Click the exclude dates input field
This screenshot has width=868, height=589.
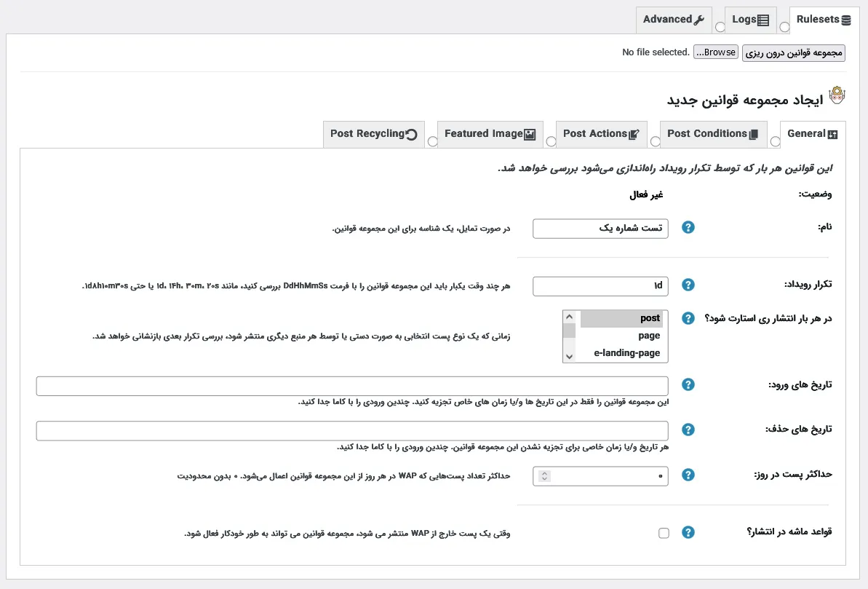pyautogui.click(x=352, y=430)
